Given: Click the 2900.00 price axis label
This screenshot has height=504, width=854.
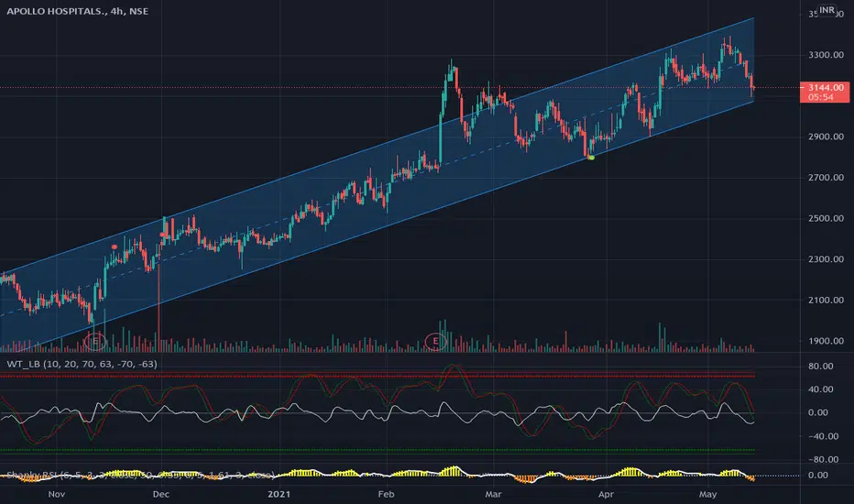Looking at the screenshot, I should (826, 137).
